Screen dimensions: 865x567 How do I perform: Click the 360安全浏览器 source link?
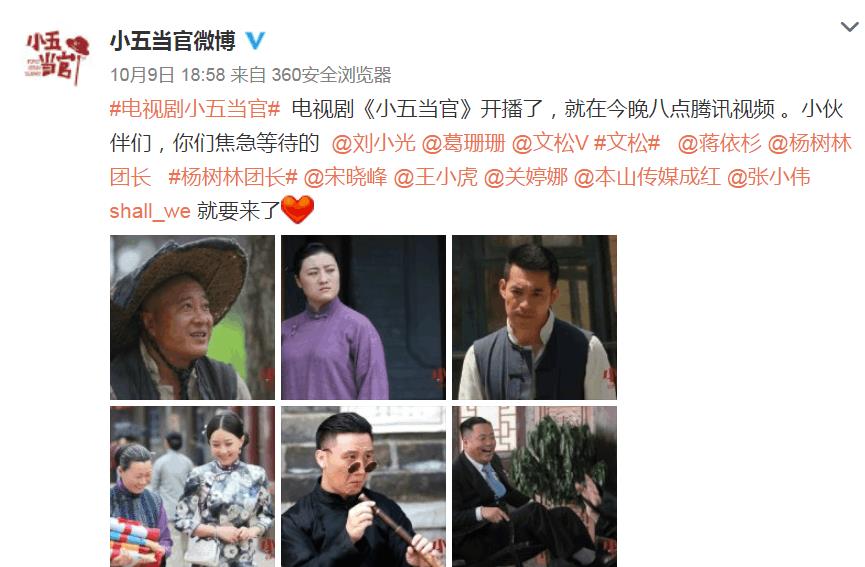332,74
